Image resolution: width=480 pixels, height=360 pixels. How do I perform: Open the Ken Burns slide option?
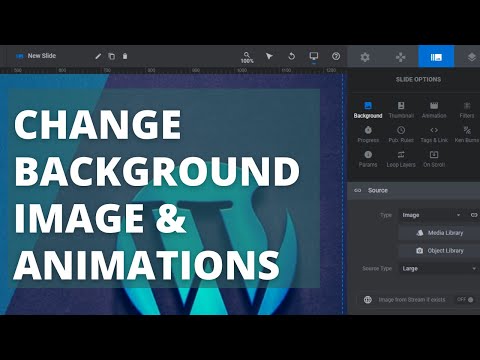(x=467, y=134)
